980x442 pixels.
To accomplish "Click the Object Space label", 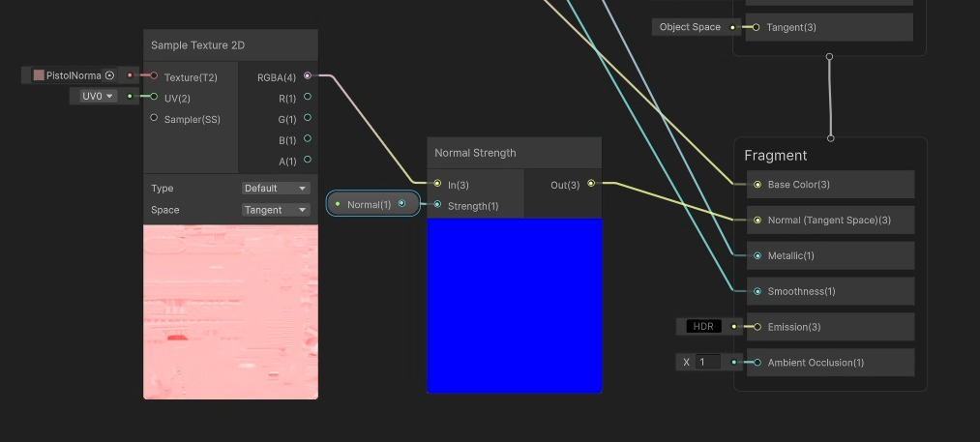I will click(x=690, y=27).
